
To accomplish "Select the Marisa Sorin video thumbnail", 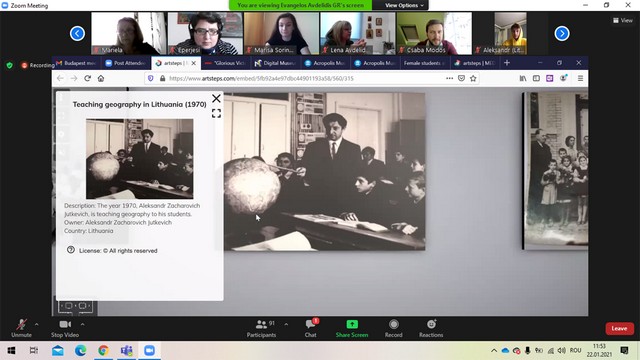I will pyautogui.click(x=281, y=33).
